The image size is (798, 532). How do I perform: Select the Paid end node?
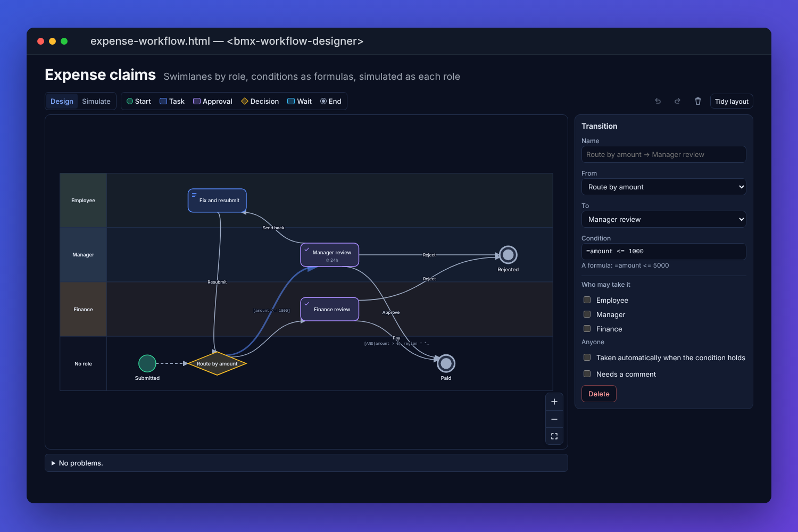[x=446, y=363]
